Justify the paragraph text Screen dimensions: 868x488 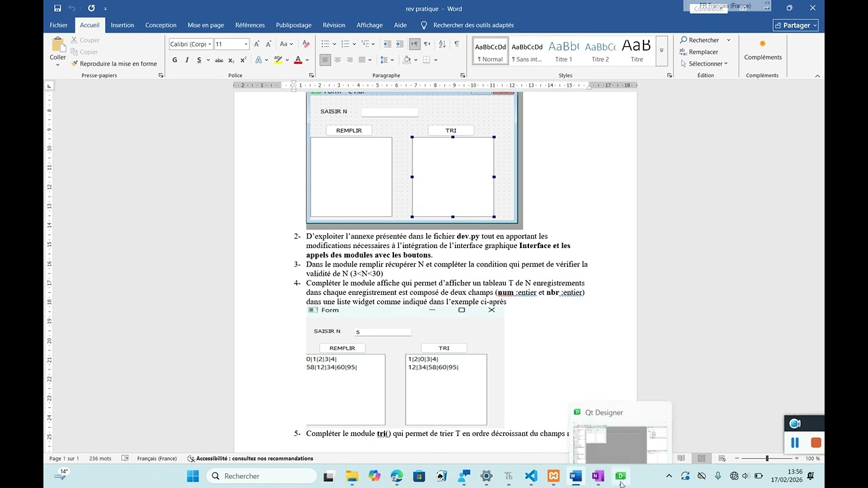(362, 60)
